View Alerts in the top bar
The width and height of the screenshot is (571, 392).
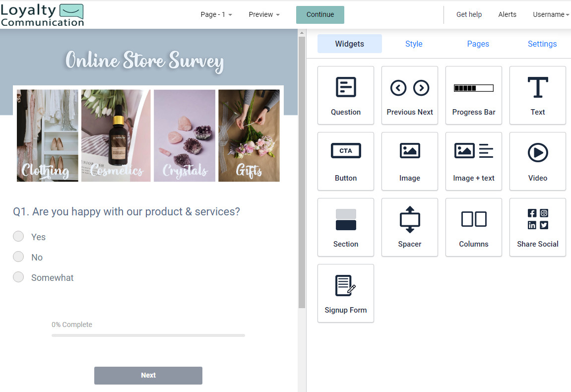tap(508, 14)
